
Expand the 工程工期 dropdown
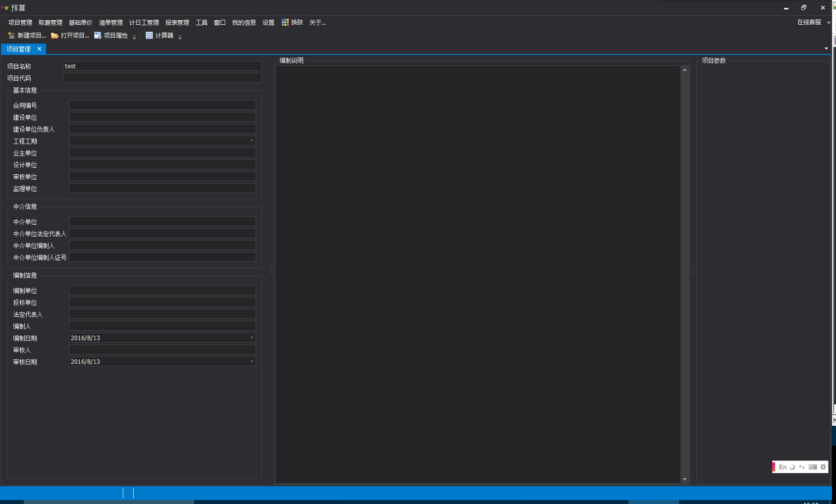pos(252,141)
